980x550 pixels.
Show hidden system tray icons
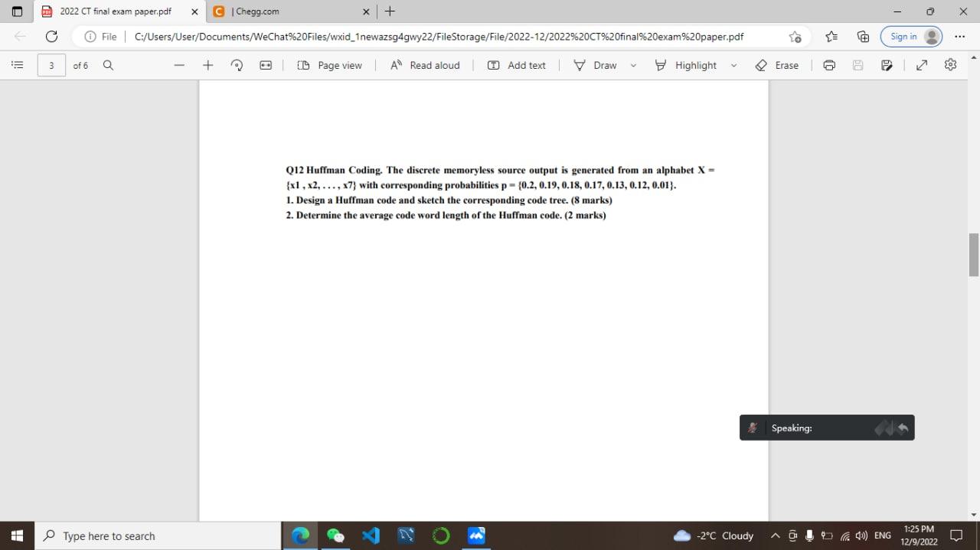[x=775, y=535]
